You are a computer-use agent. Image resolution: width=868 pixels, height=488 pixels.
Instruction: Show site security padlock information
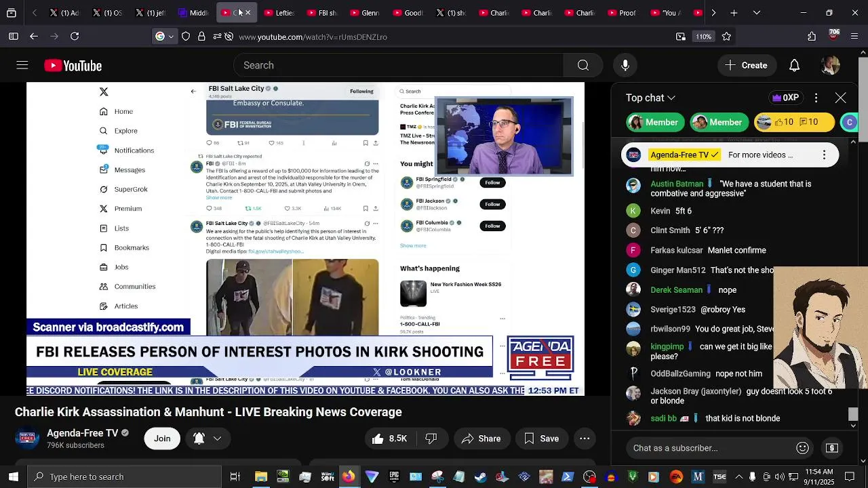click(201, 37)
